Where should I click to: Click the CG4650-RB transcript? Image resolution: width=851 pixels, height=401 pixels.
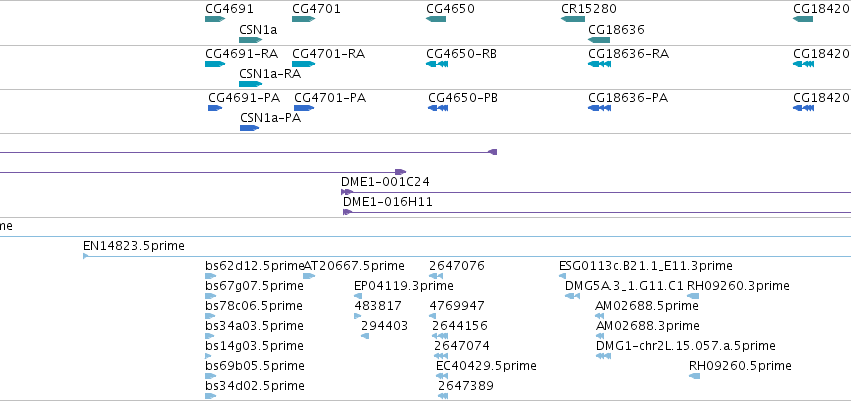436,64
